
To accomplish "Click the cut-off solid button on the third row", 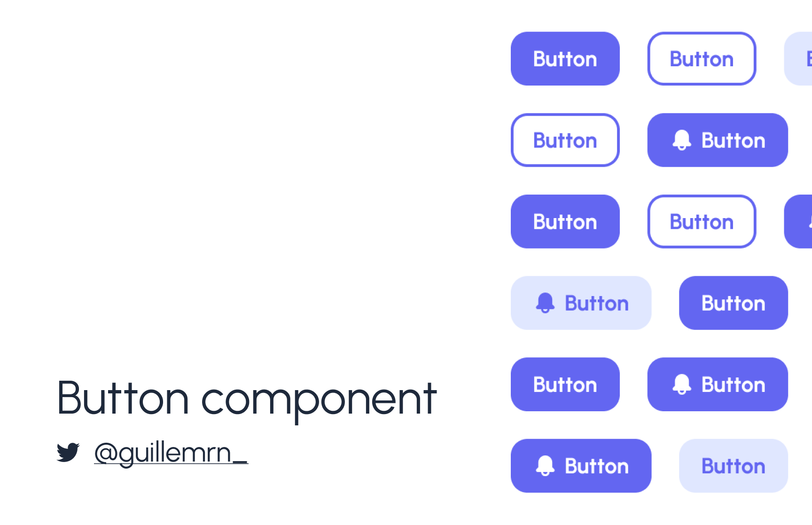I will click(x=798, y=221).
